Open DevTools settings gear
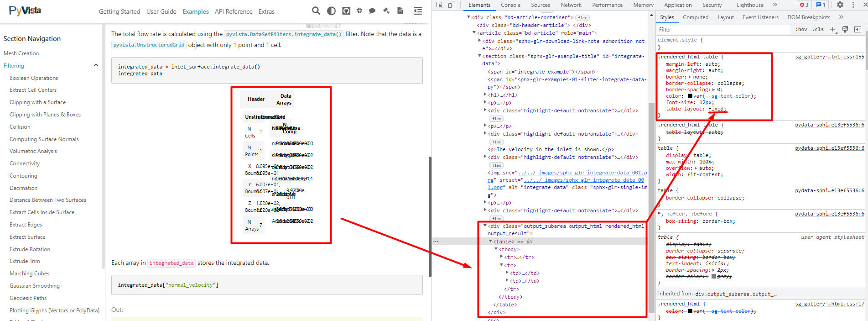 pos(840,5)
